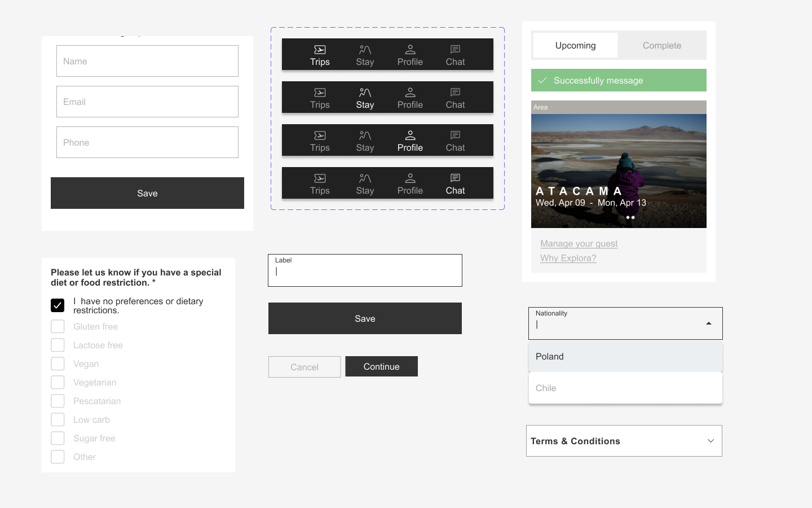
Task: Select the Trips icon in the first tab bar
Action: [x=320, y=49]
